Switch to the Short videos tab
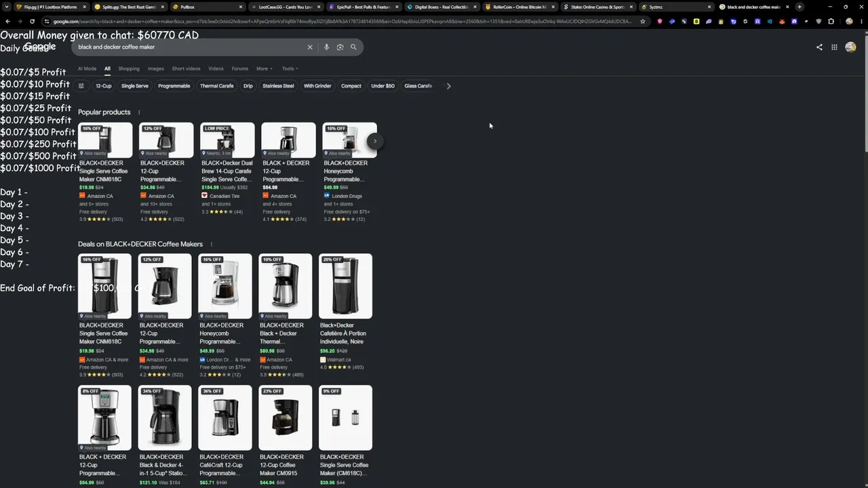Screen dimensions: 868x488 186,68
